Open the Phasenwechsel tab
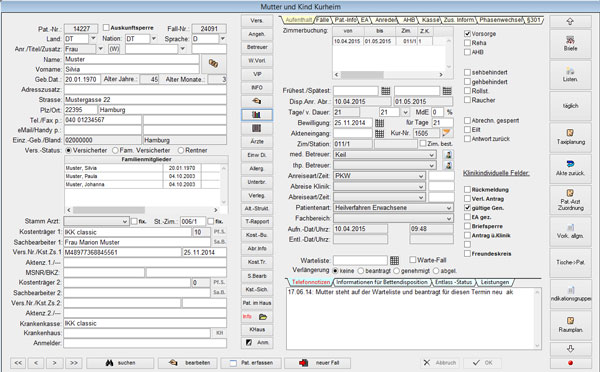This screenshot has width=600, height=372. click(x=501, y=20)
